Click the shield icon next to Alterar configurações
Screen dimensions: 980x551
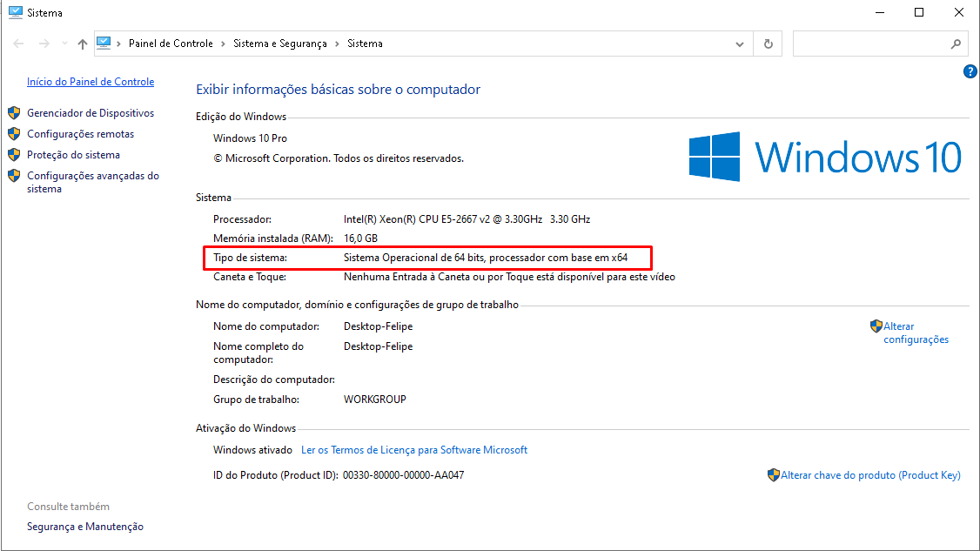point(876,326)
